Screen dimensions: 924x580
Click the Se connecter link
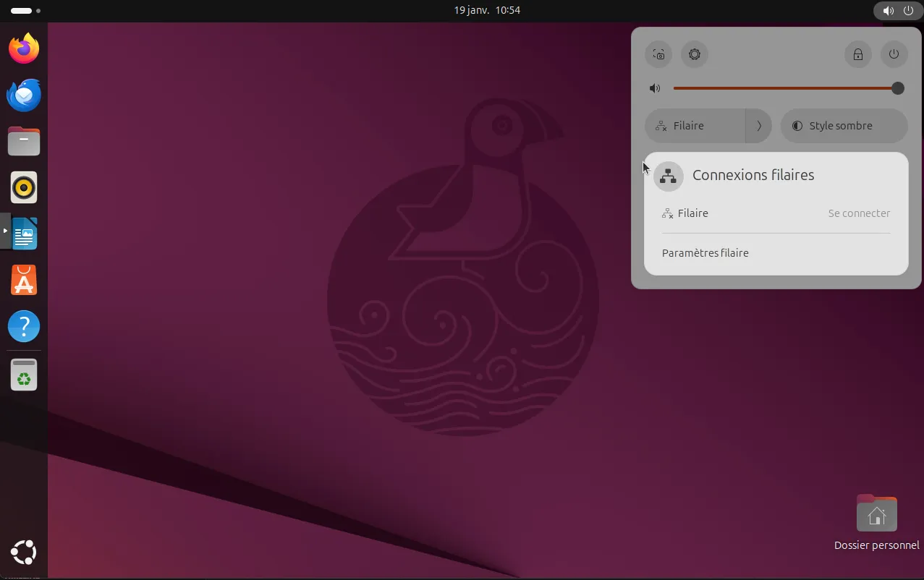pos(859,213)
